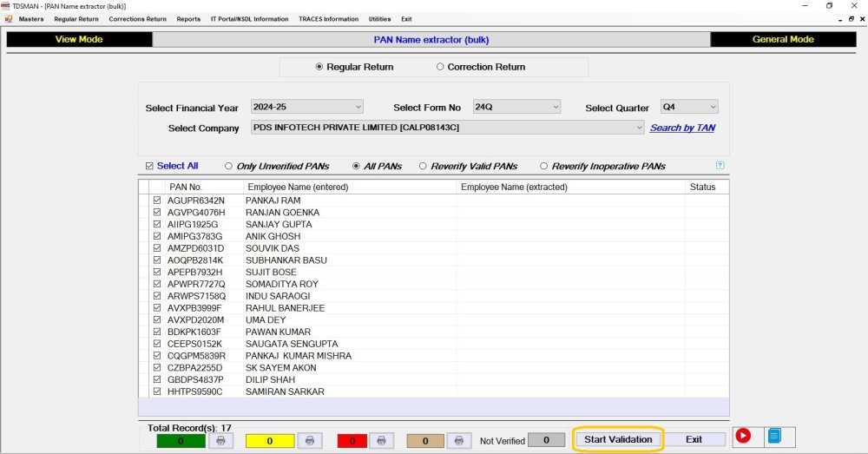Click the TDSMAN app icon in menu bar

pos(9,19)
